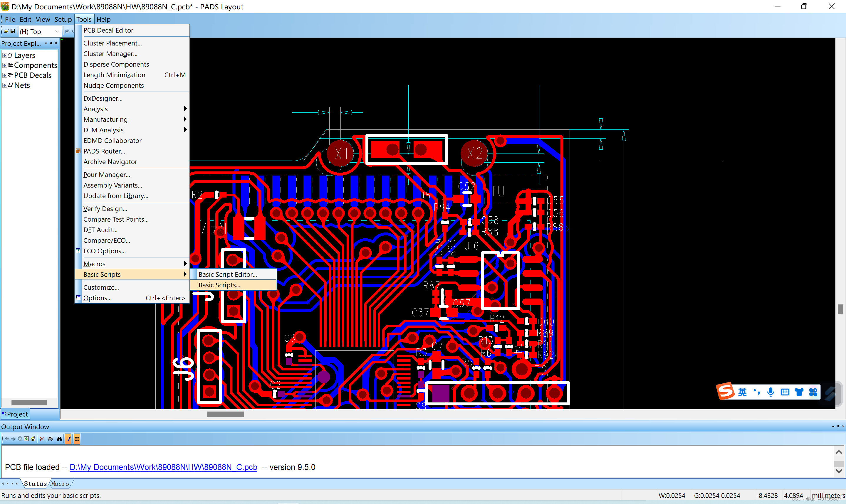Toggle the grid table button in Output toolbar
The height and width of the screenshot is (504, 846).
tap(77, 439)
